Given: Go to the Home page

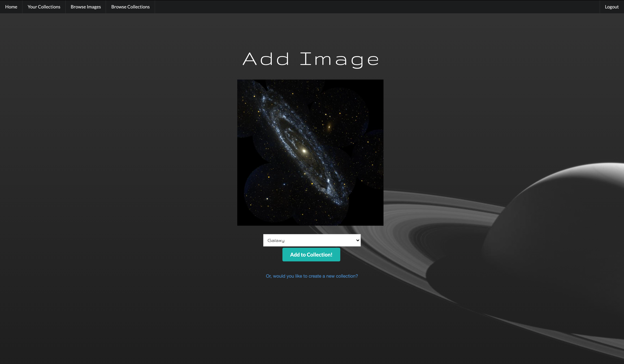Looking at the screenshot, I should [11, 7].
